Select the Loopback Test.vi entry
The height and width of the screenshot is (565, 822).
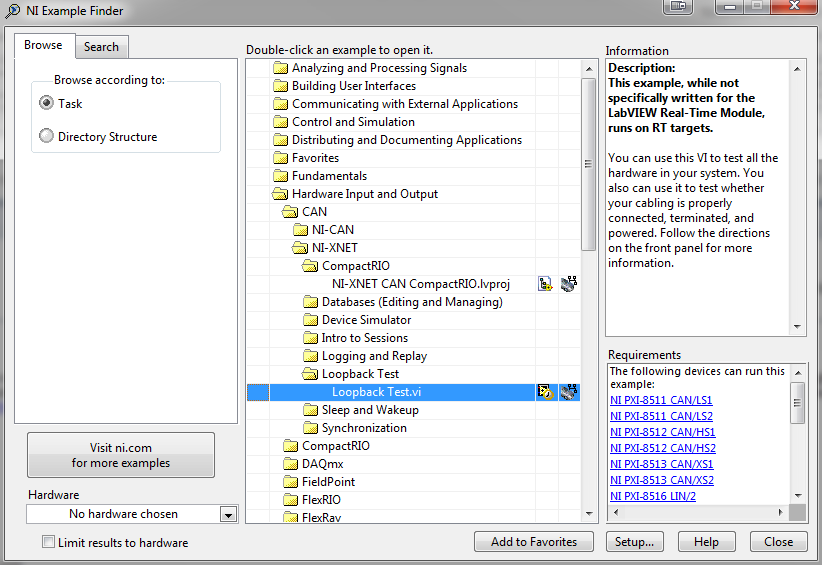[376, 392]
